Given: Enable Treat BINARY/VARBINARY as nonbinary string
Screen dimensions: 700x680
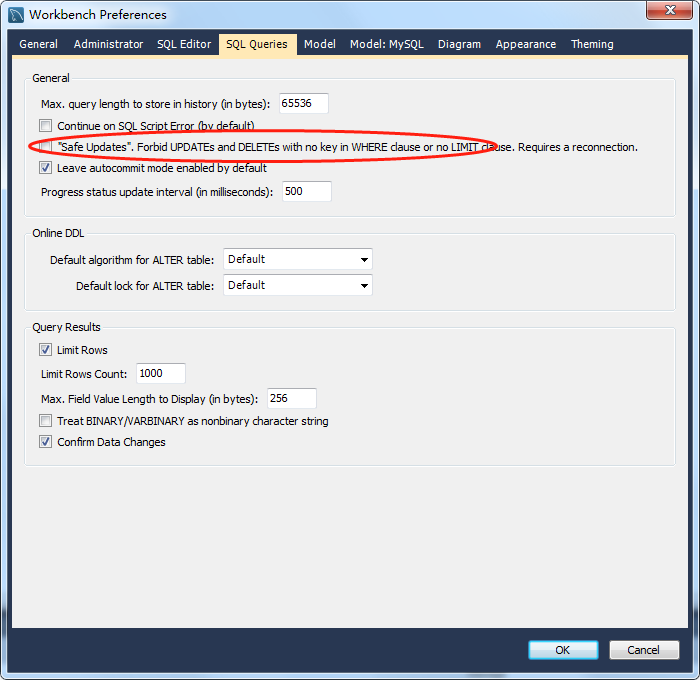Looking at the screenshot, I should click(x=45, y=421).
